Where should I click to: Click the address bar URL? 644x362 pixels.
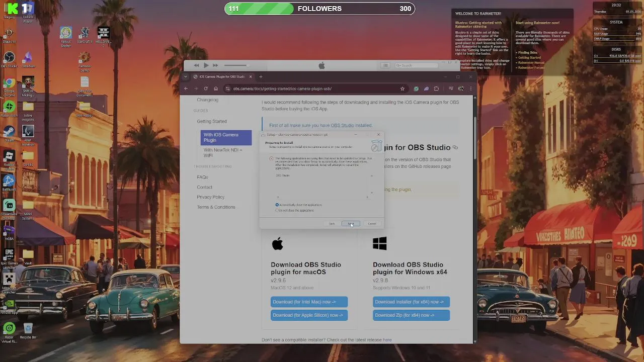point(282,88)
